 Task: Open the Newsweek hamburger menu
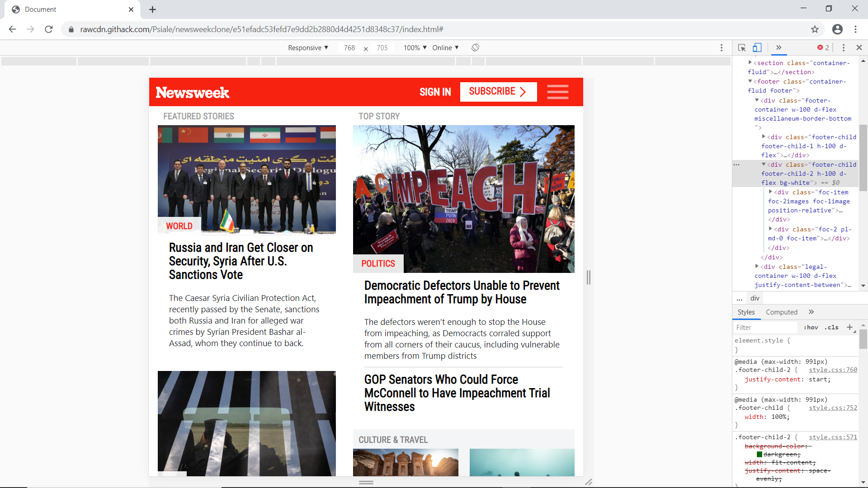[557, 92]
